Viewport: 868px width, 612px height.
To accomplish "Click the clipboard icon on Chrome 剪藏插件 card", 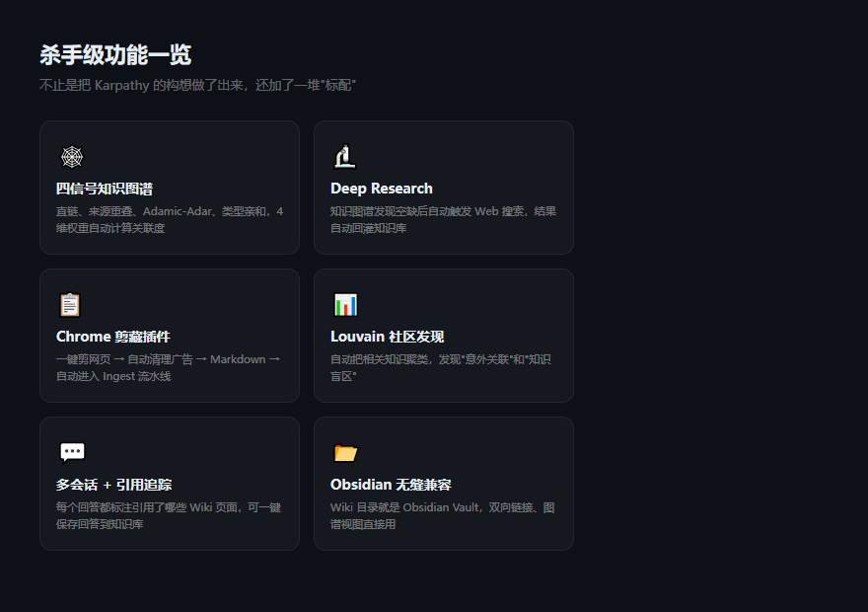I will click(x=71, y=304).
